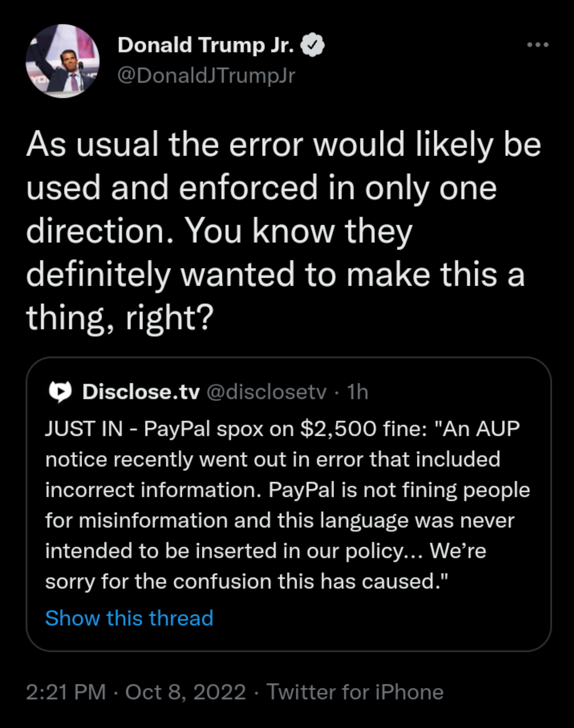Click the Donald Trump Jr. display name
The width and height of the screenshot is (574, 728).
click(x=206, y=45)
